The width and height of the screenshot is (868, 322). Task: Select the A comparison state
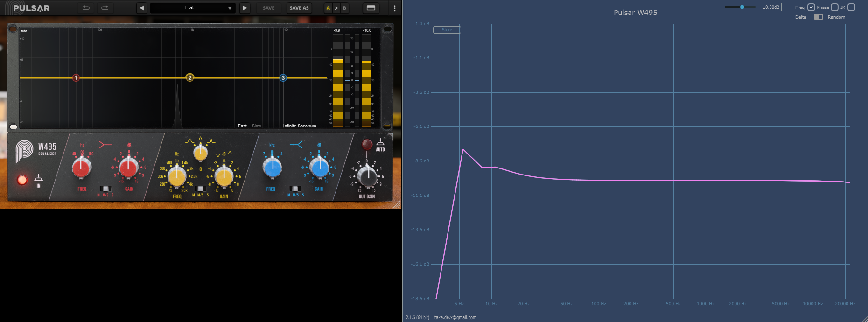point(328,8)
